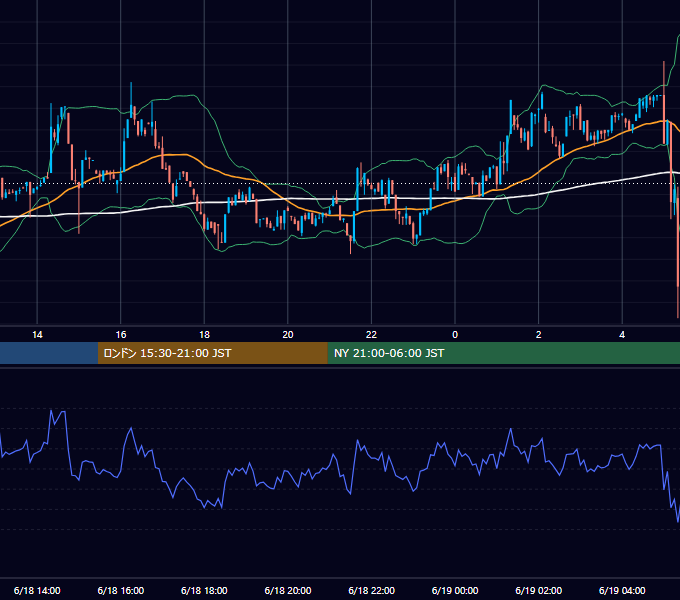Click the ロンドン 15:30-21:00 JST session bar
This screenshot has width=680, height=600.
(212, 353)
